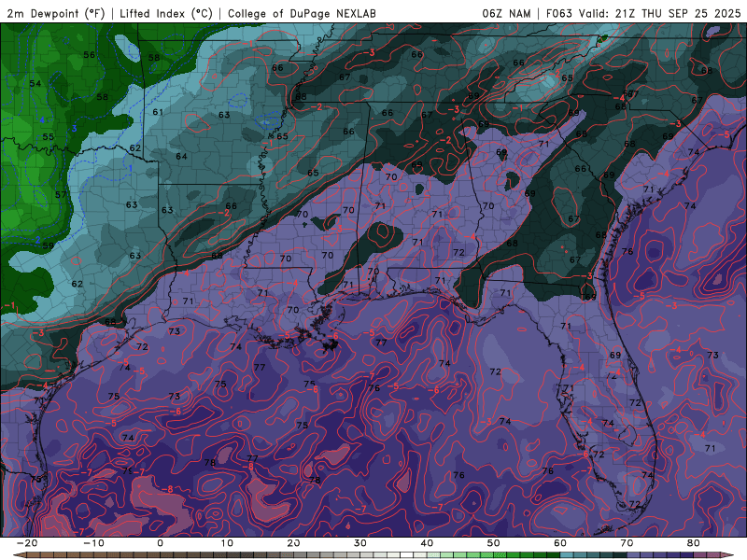The width and height of the screenshot is (747, 560).
Task: Click the blue lifted index contour label 4
Action: click(x=42, y=120)
